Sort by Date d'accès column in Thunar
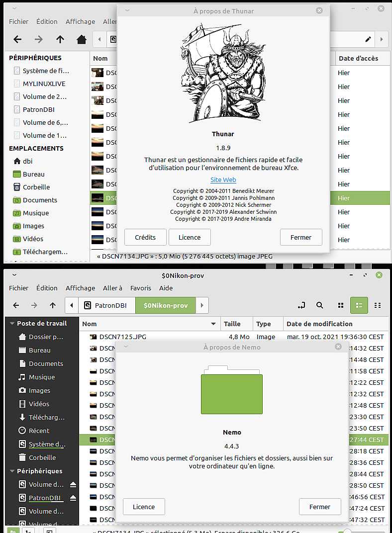 tap(363, 58)
